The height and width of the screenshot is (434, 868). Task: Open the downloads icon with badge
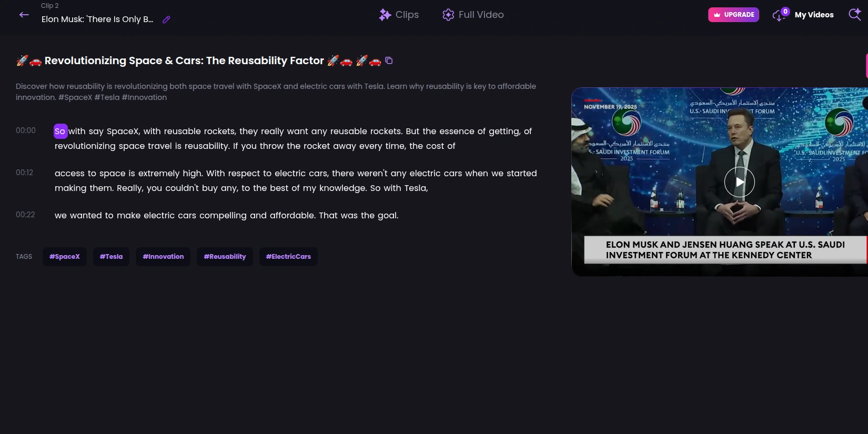point(779,15)
